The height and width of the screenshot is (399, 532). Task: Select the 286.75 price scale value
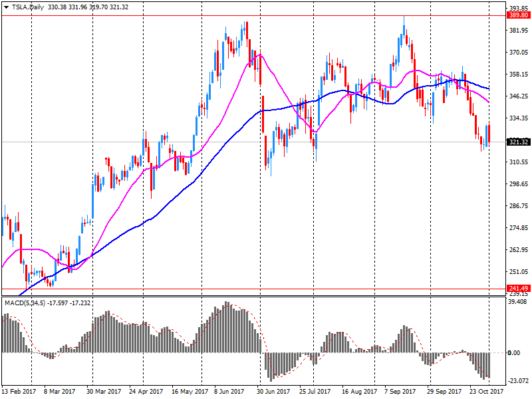coord(519,205)
